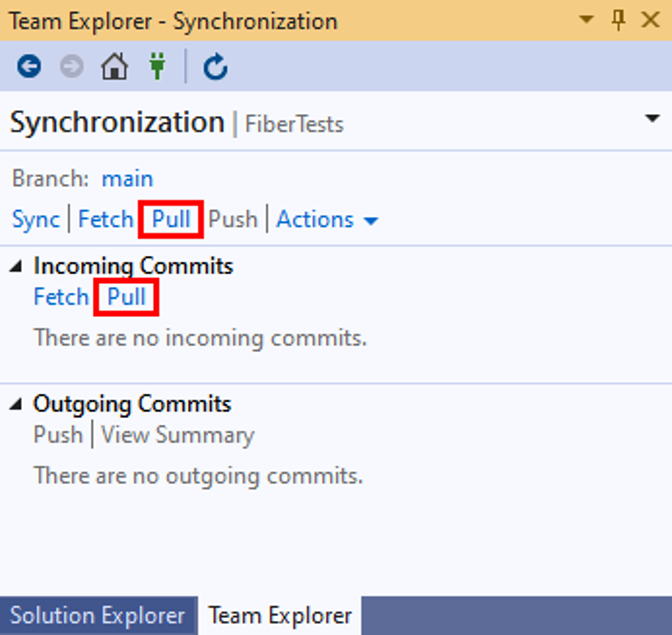
Task: Collapse the Outgoing Commits section
Action: coord(18,404)
